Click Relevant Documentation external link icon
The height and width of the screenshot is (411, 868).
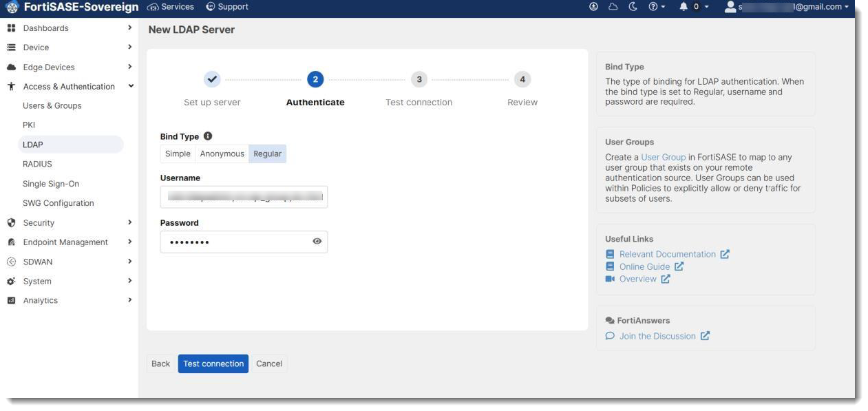click(725, 254)
